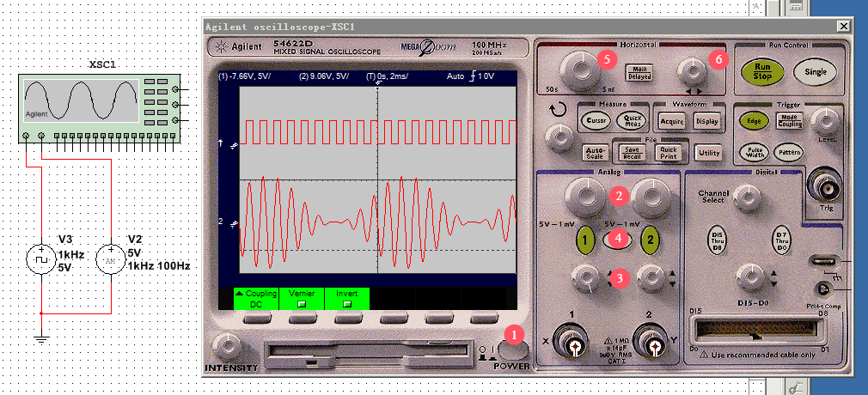The width and height of the screenshot is (868, 395).
Task: Click the '(2) 9.06V, 5V/' channel readout
Action: (324, 76)
